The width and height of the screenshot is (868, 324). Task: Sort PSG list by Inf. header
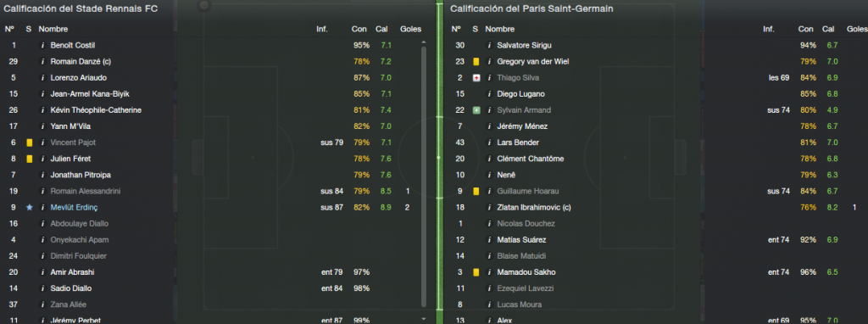click(x=768, y=29)
